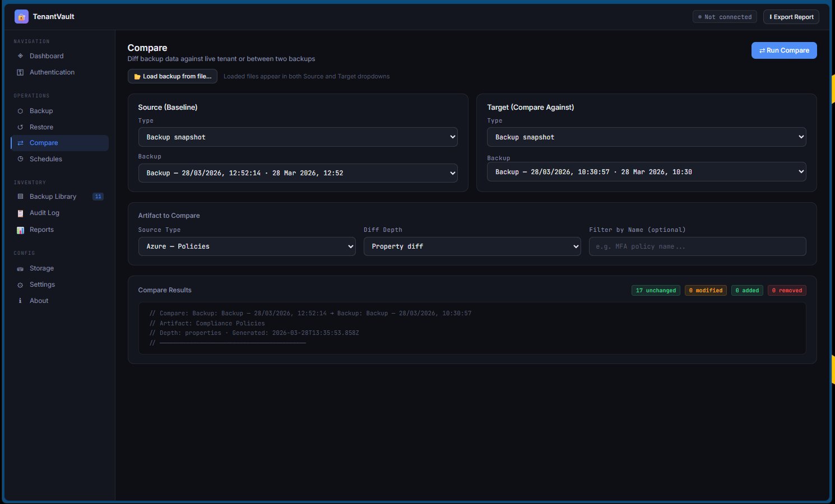Open Dashboard via its sidebar icon

tap(21, 56)
